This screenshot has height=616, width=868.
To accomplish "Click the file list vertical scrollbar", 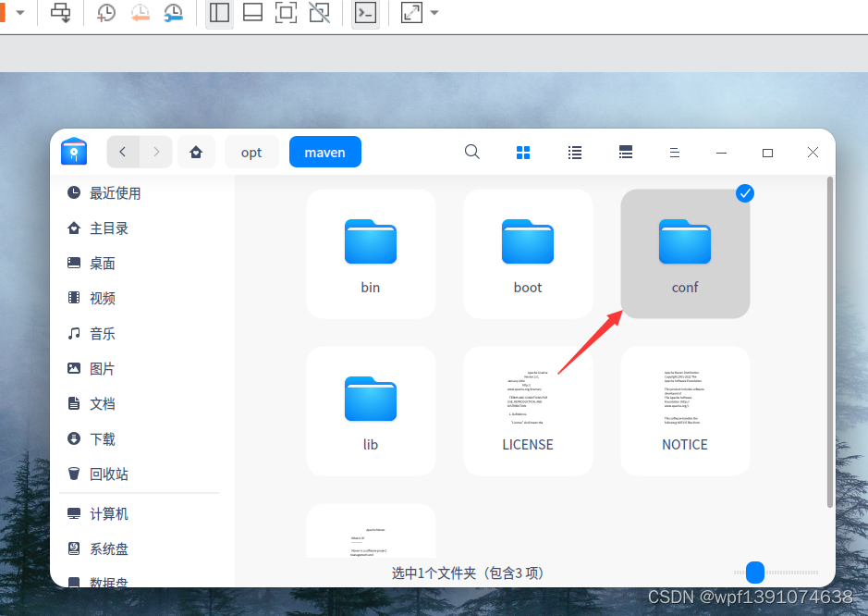I will tap(829, 342).
